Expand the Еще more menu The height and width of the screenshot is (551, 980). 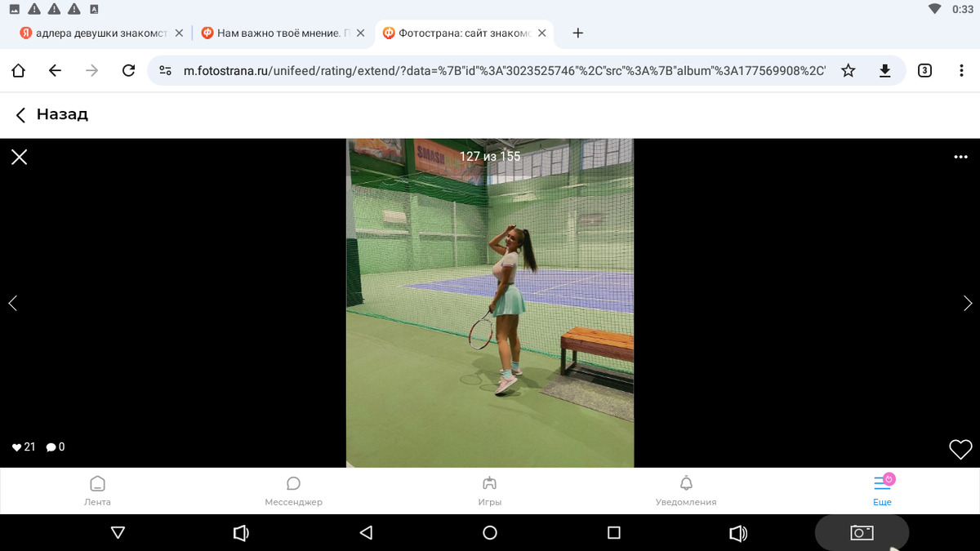coord(882,491)
